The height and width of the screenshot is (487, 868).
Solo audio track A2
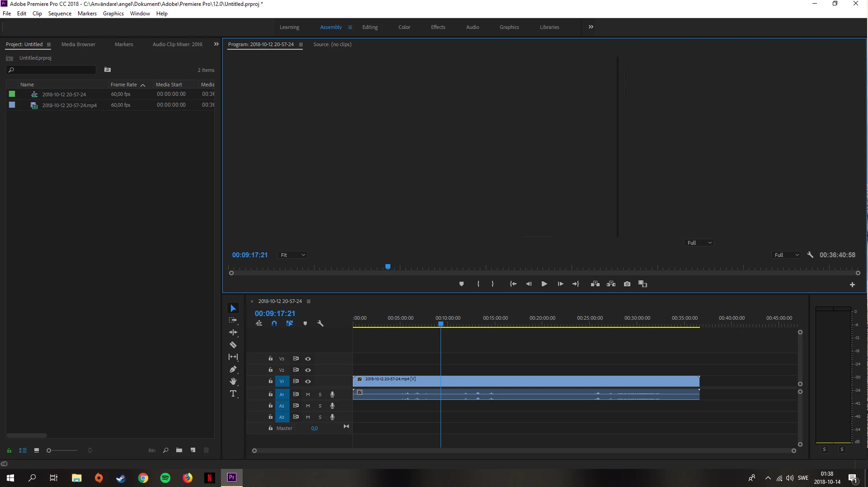coord(320,406)
